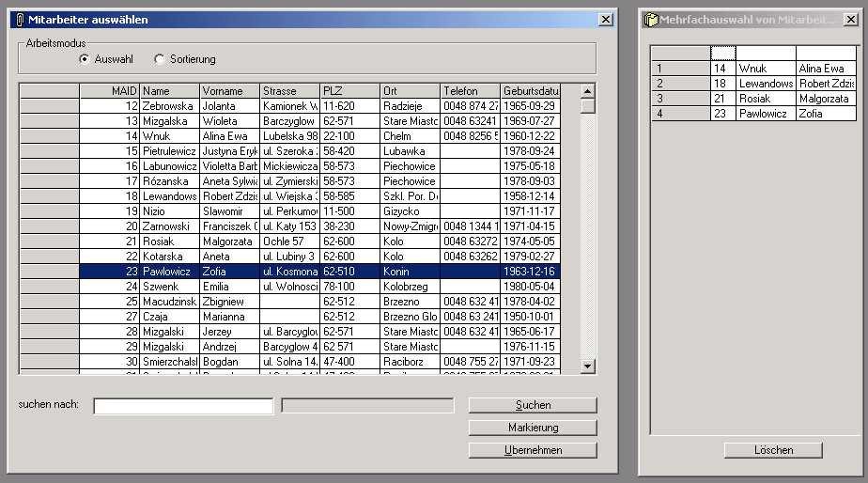The width and height of the screenshot is (868, 483).
Task: Click the Ort cell Raciborz
Action: pos(411,362)
